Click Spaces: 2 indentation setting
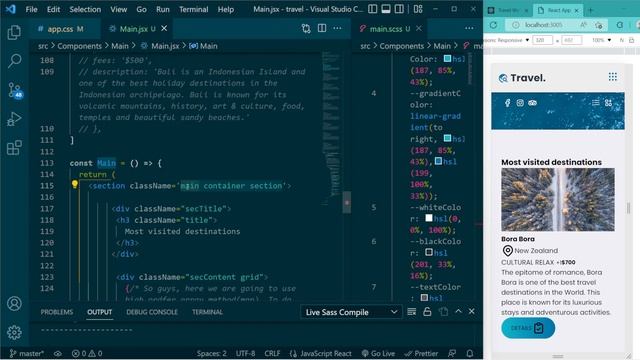Screen dimensions: 640x360 (211, 353)
